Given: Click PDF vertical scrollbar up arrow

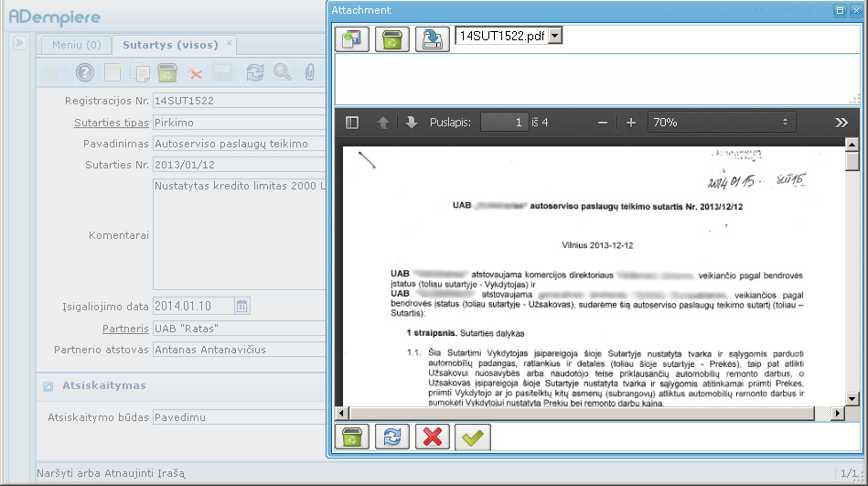Looking at the screenshot, I should (852, 146).
